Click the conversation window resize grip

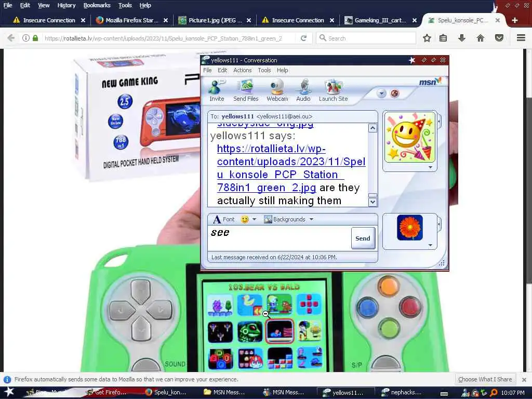442,263
